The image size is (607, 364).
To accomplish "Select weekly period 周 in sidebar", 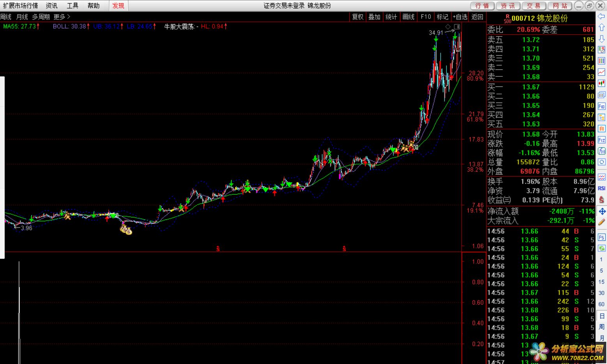I will pos(602,327).
